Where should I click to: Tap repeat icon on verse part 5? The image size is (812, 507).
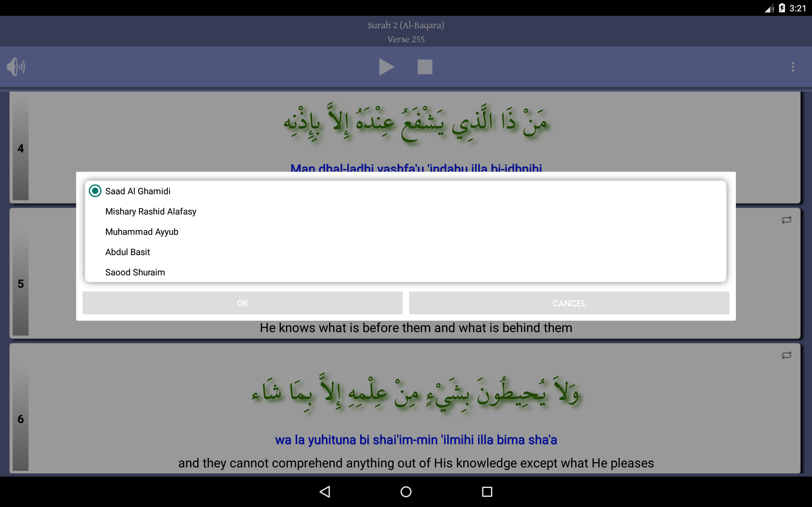point(786,220)
